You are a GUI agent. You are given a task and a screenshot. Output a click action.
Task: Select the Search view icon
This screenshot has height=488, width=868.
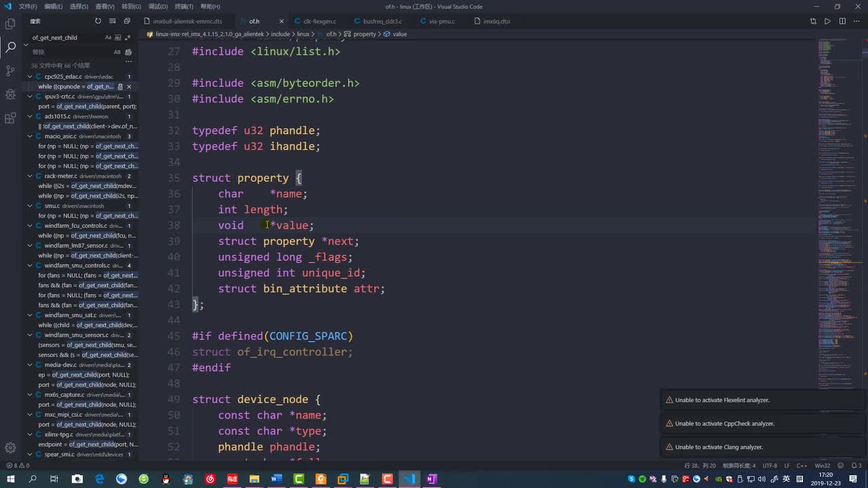pos(10,47)
